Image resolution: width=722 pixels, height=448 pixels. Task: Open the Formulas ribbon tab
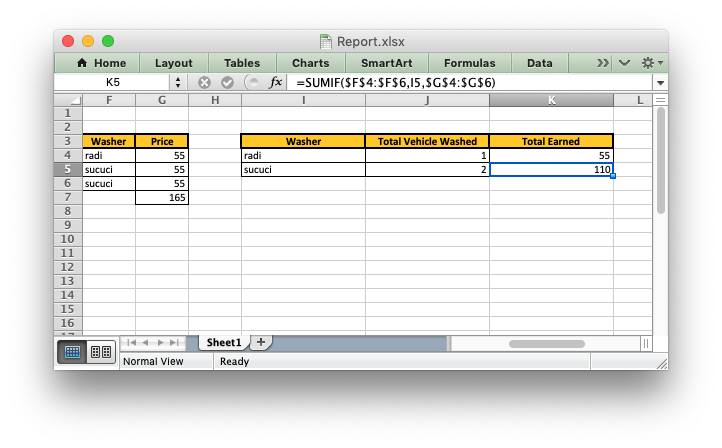tap(470, 63)
